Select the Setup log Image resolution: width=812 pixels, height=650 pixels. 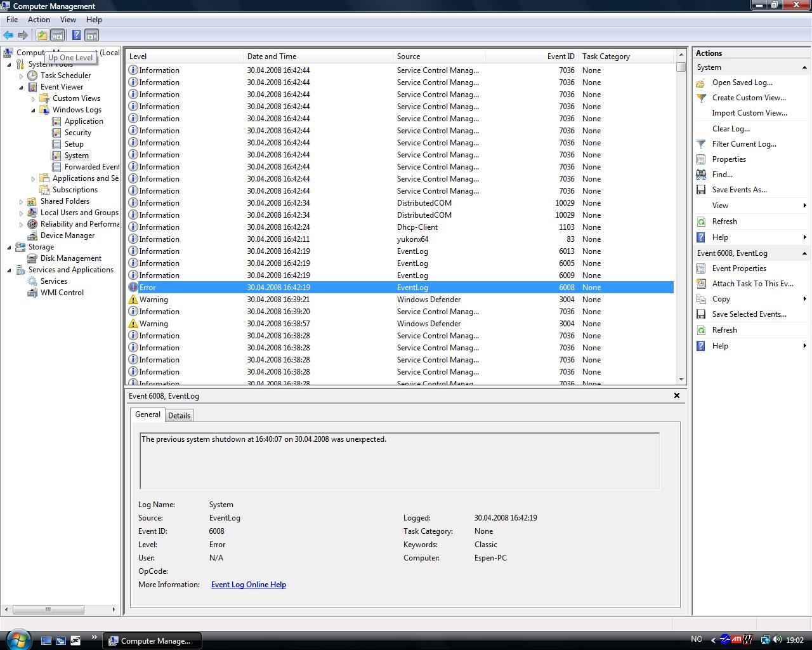pos(74,144)
